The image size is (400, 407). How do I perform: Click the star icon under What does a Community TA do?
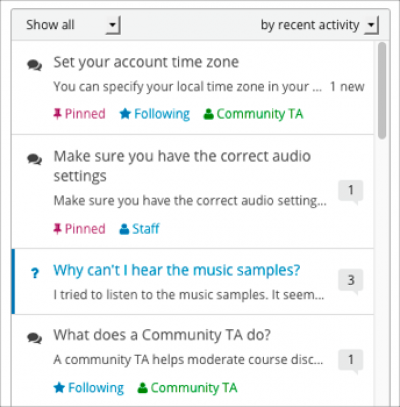coord(59,388)
